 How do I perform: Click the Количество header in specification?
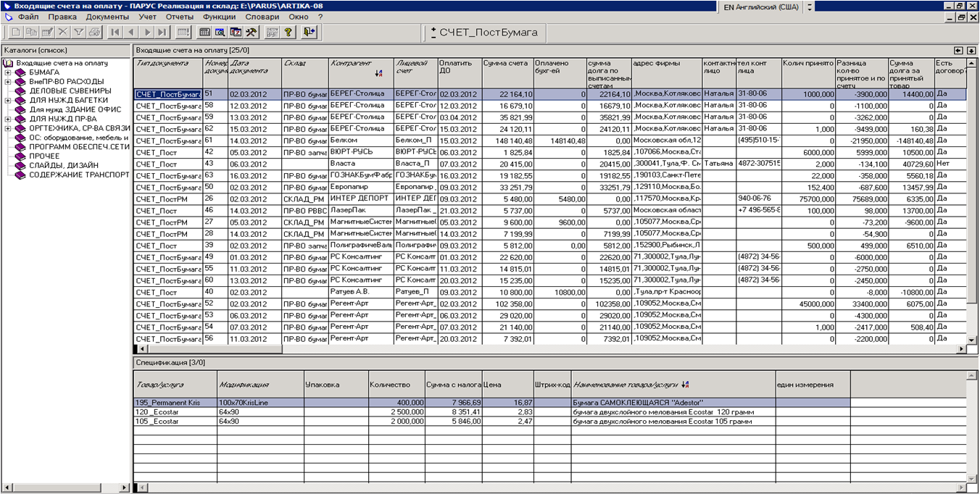tap(396, 385)
